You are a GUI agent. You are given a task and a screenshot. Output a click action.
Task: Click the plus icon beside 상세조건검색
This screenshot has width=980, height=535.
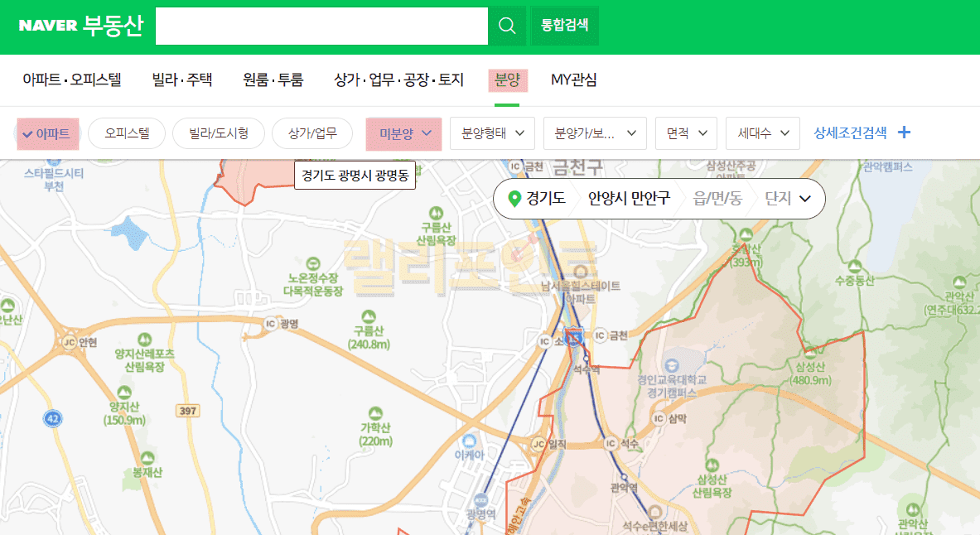pyautogui.click(x=904, y=133)
